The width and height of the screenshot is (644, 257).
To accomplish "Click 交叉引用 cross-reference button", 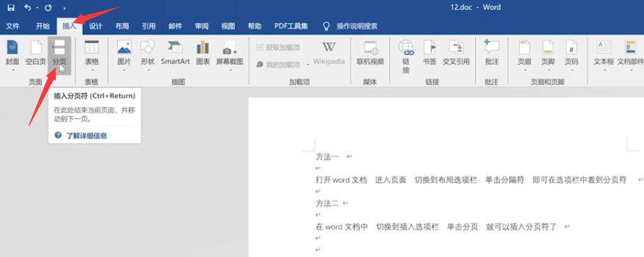I will (456, 53).
